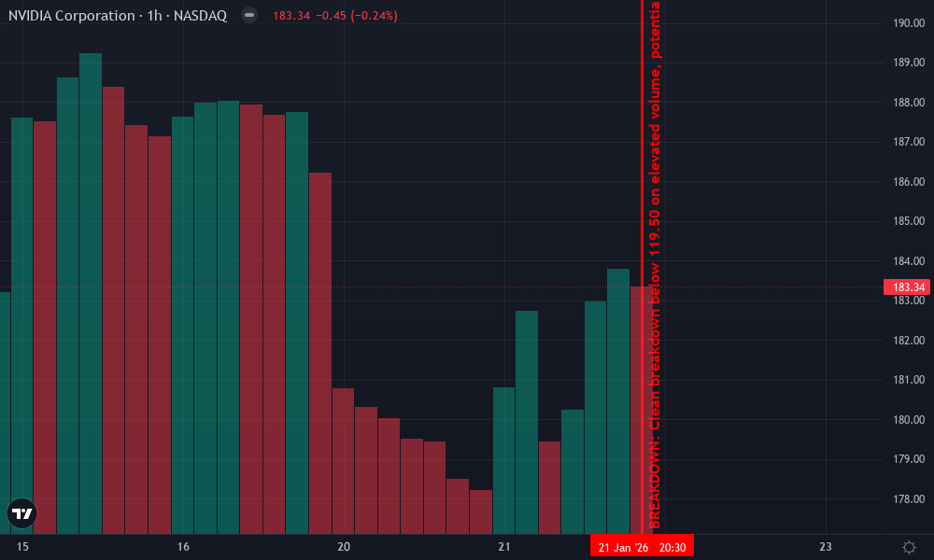
Task: Click 182.00 on the price axis
Action: click(909, 341)
